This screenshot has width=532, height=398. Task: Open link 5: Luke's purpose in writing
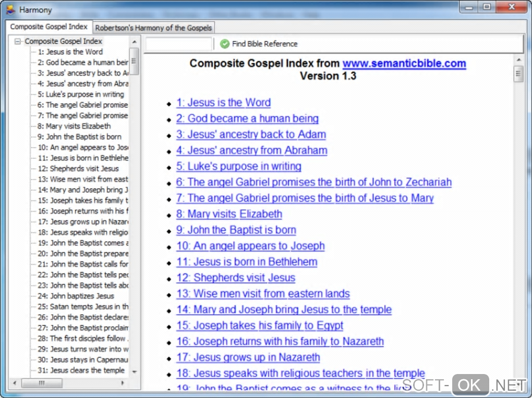coord(238,166)
